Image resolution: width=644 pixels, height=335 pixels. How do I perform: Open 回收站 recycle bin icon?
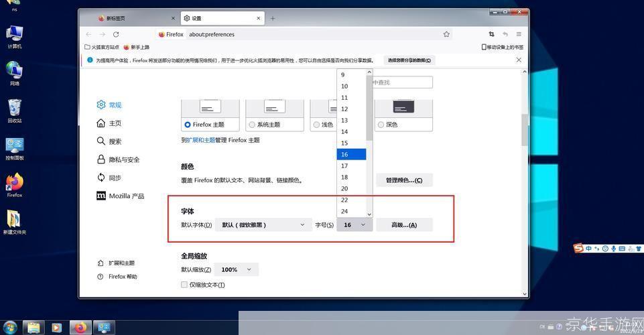(x=15, y=111)
